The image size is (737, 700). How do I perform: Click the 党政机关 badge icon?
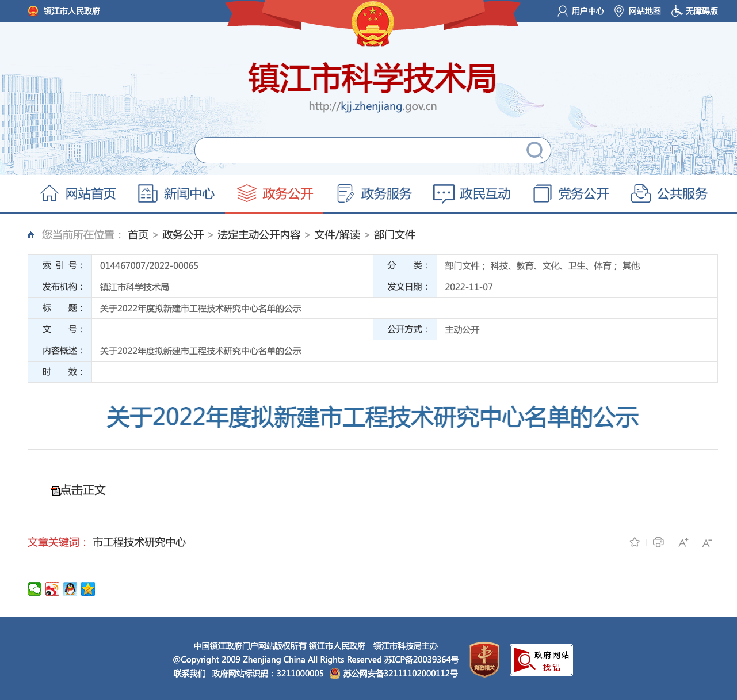(x=484, y=660)
